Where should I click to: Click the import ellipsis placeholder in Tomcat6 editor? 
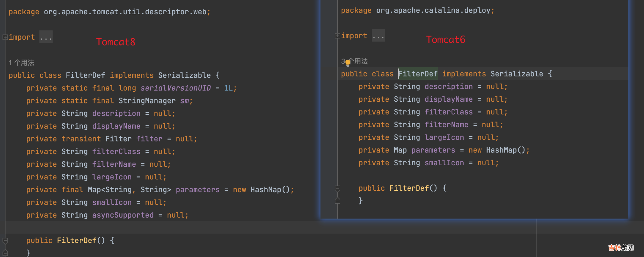point(378,36)
